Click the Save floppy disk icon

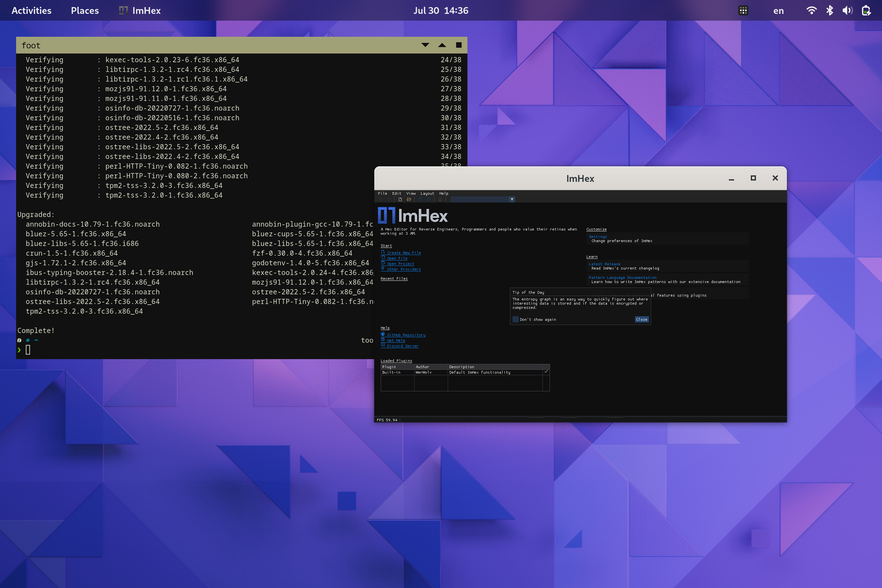tap(420, 200)
